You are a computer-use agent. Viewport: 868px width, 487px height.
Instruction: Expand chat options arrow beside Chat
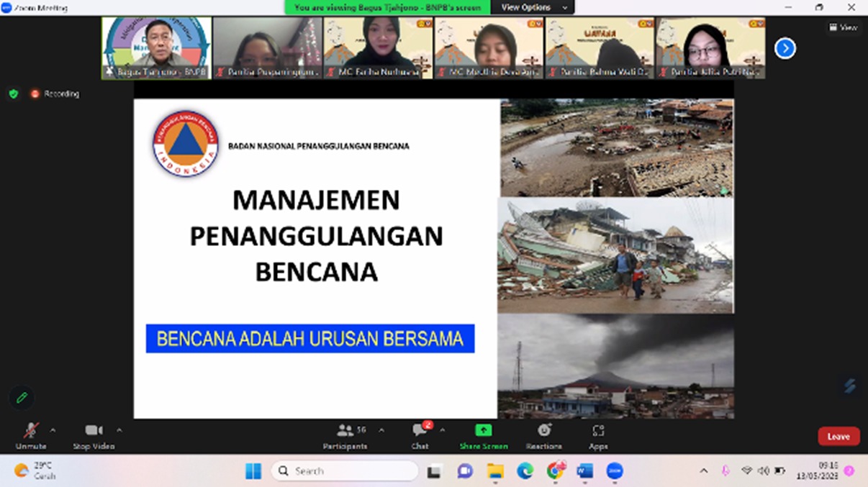[442, 430]
